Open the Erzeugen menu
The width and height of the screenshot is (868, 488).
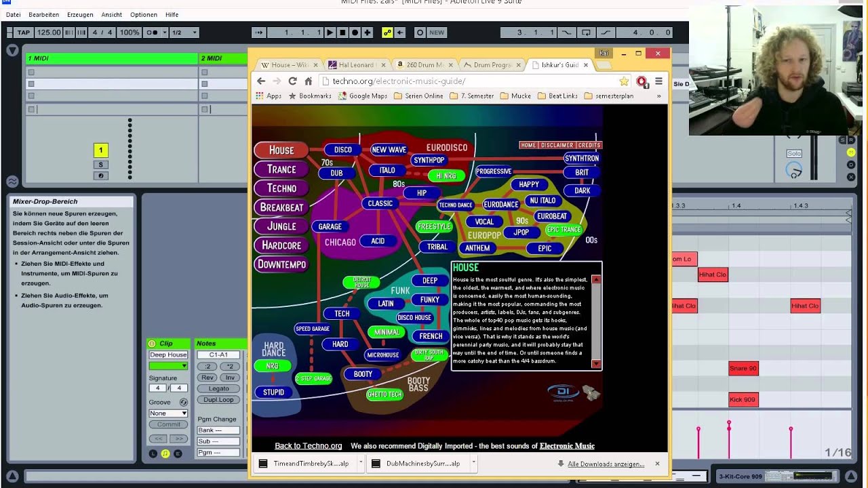tap(80, 14)
